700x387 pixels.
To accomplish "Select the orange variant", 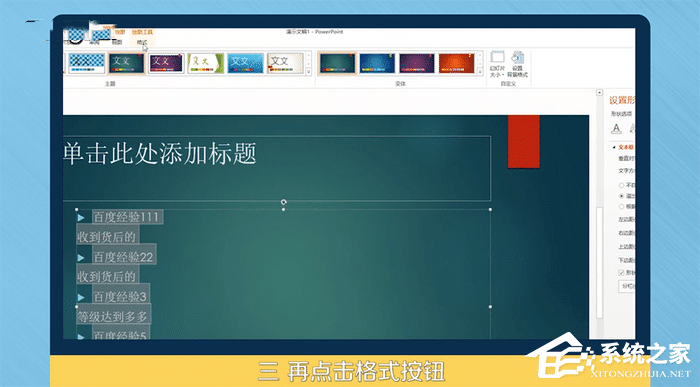I will pos(457,63).
